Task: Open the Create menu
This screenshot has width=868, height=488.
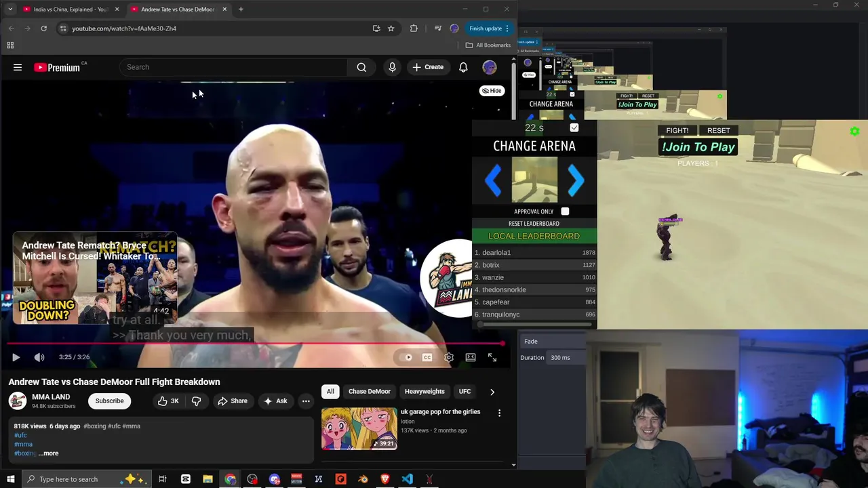Action: point(428,67)
